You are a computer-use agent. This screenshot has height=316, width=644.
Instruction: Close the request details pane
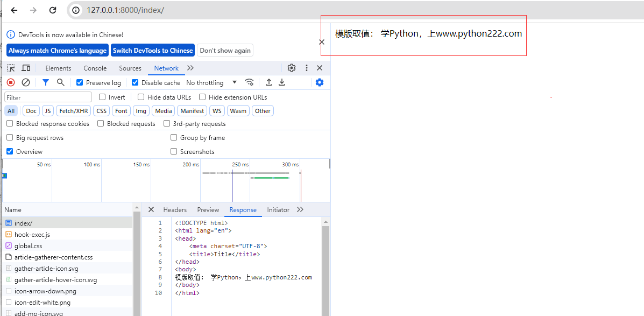click(x=151, y=209)
